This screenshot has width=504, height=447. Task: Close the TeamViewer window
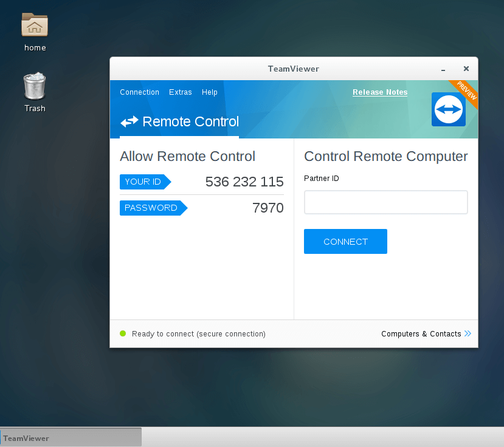[466, 69]
